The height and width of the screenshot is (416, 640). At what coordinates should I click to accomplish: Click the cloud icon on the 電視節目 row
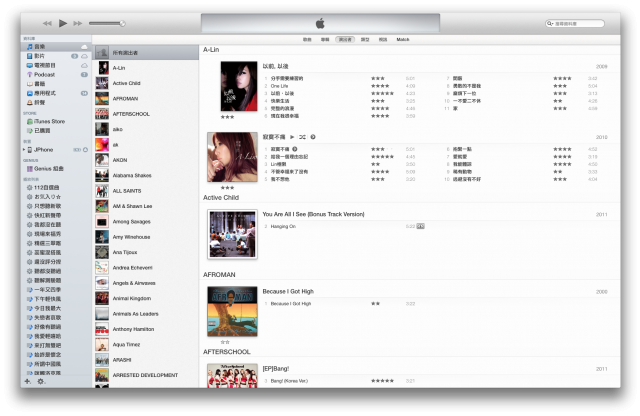(84, 65)
